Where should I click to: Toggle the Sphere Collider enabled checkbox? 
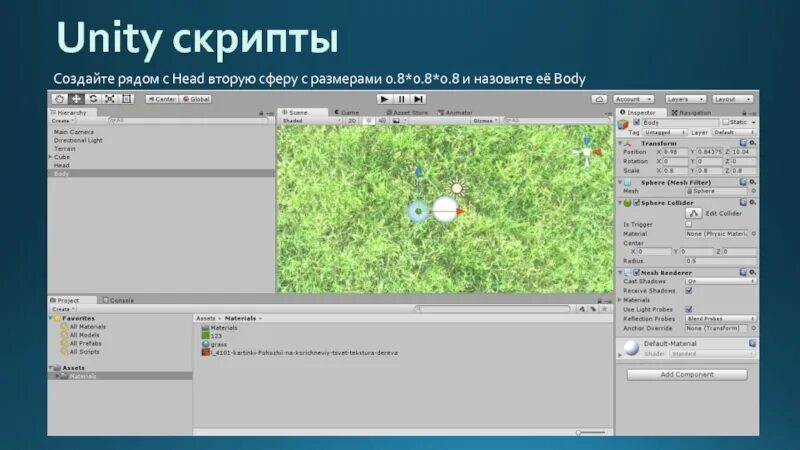636,203
